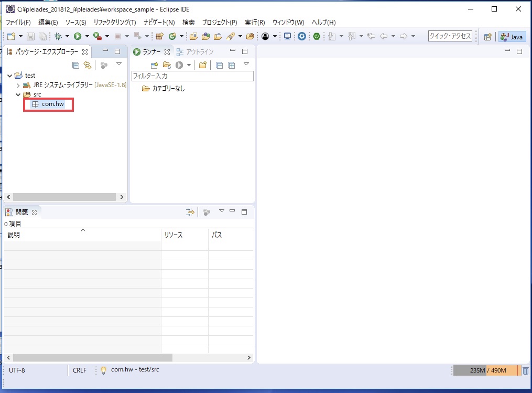Image resolution: width=532 pixels, height=393 pixels.
Task: Open the ソース(S) menu
Action: pyautogui.click(x=75, y=23)
